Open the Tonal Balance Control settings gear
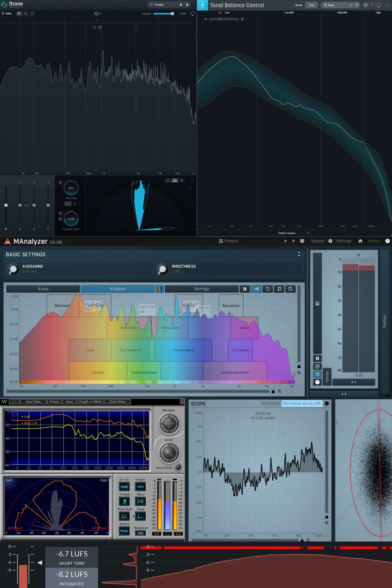Image resolution: width=392 pixels, height=588 pixels. [366, 5]
